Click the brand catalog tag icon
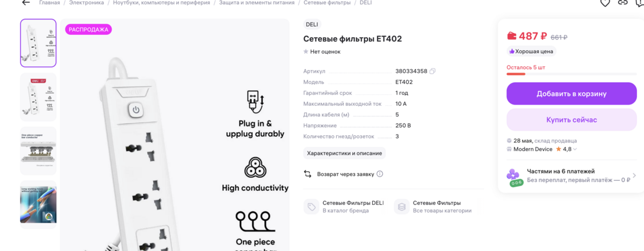Image resolution: width=644 pixels, height=251 pixels. tap(311, 207)
